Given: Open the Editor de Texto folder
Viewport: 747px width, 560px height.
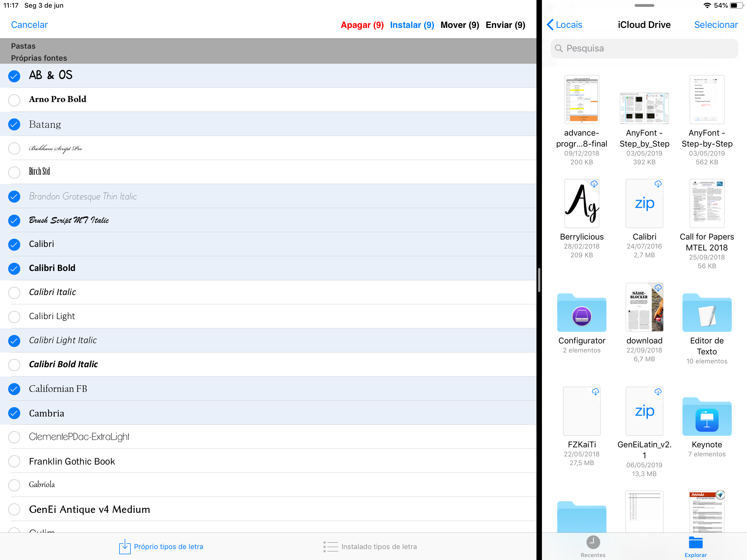Looking at the screenshot, I should tap(707, 313).
